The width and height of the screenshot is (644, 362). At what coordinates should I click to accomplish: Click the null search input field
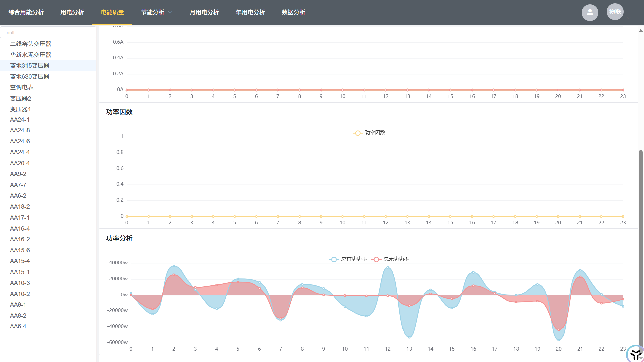coord(48,33)
